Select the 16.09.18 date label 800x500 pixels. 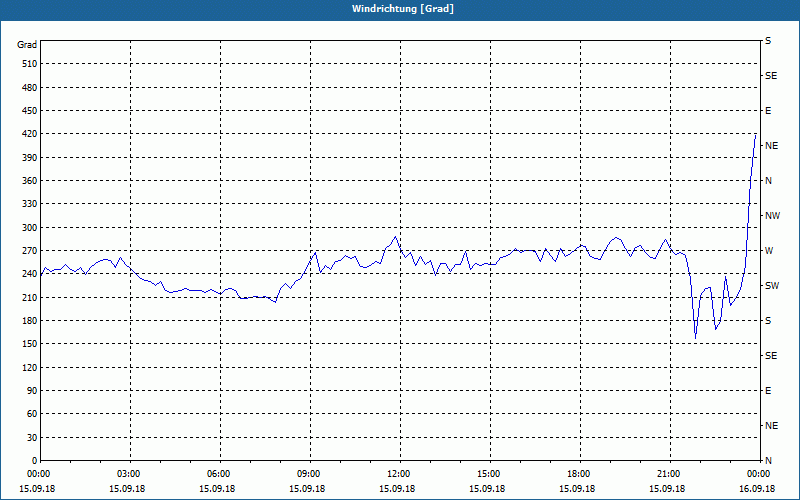tap(758, 489)
